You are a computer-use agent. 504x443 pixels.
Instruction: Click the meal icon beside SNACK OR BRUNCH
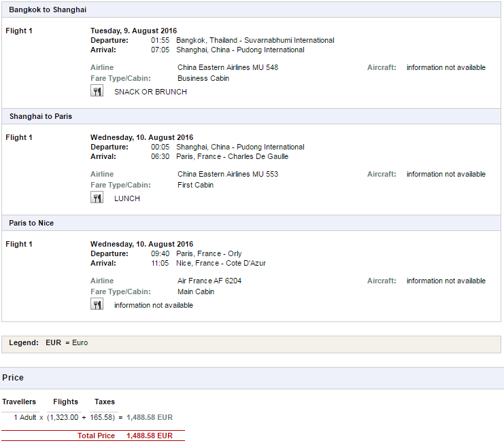[x=97, y=91]
